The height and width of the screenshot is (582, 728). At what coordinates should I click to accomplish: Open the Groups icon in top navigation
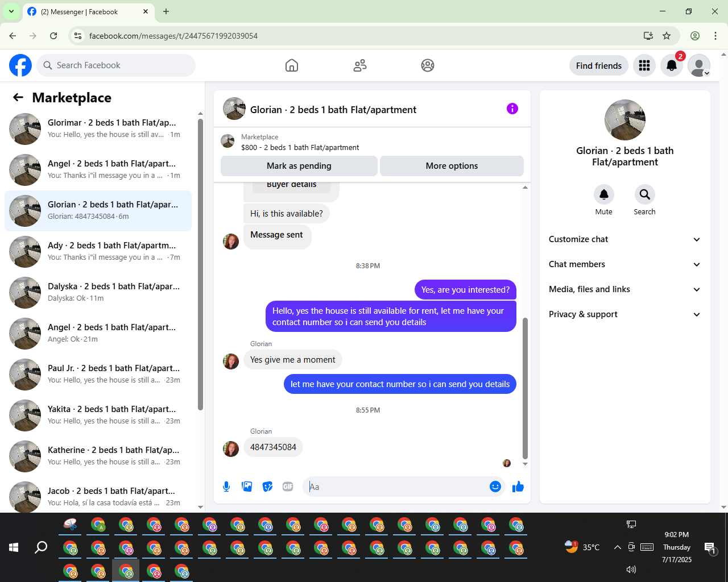pyautogui.click(x=428, y=65)
